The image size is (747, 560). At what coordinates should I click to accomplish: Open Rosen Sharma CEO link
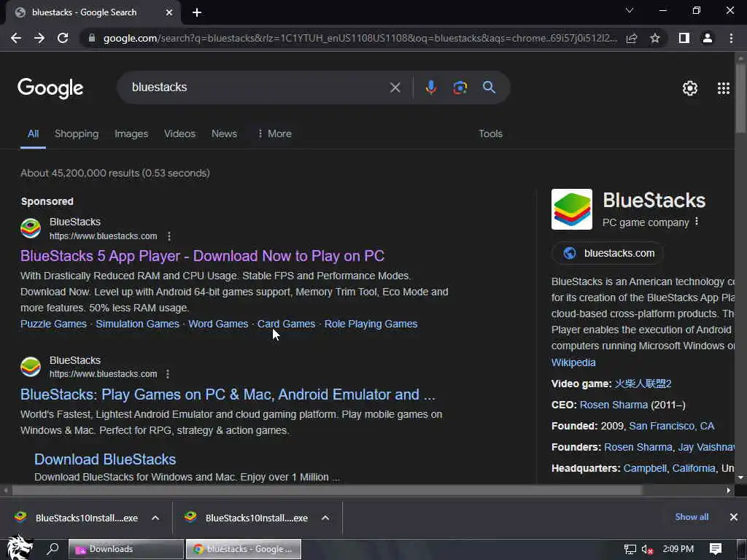pyautogui.click(x=614, y=405)
